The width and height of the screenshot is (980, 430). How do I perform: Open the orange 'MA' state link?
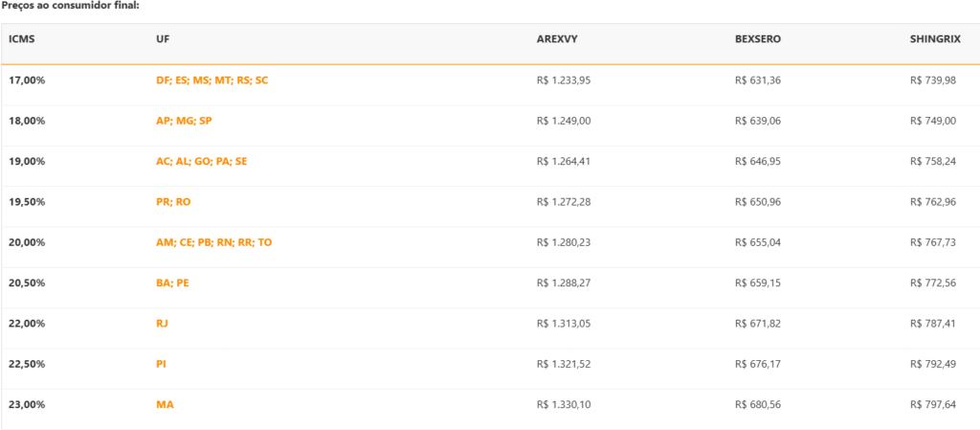pyautogui.click(x=165, y=405)
